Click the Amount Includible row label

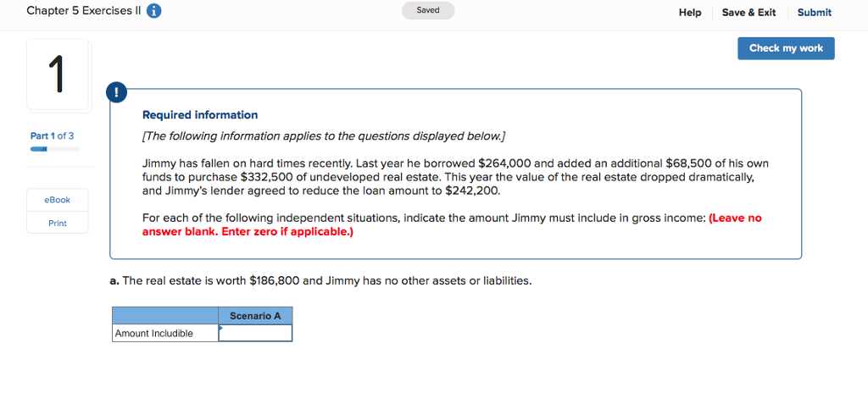click(x=165, y=334)
